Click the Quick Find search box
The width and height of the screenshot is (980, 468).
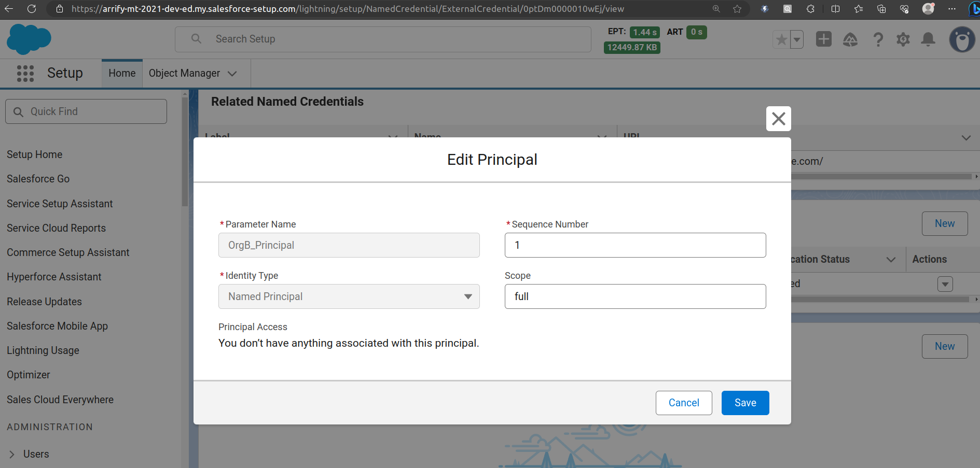(86, 111)
